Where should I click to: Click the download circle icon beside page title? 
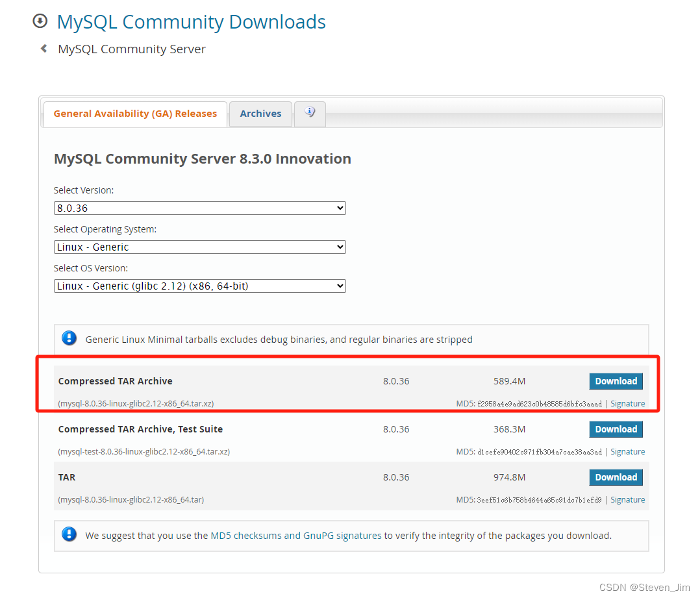point(40,21)
